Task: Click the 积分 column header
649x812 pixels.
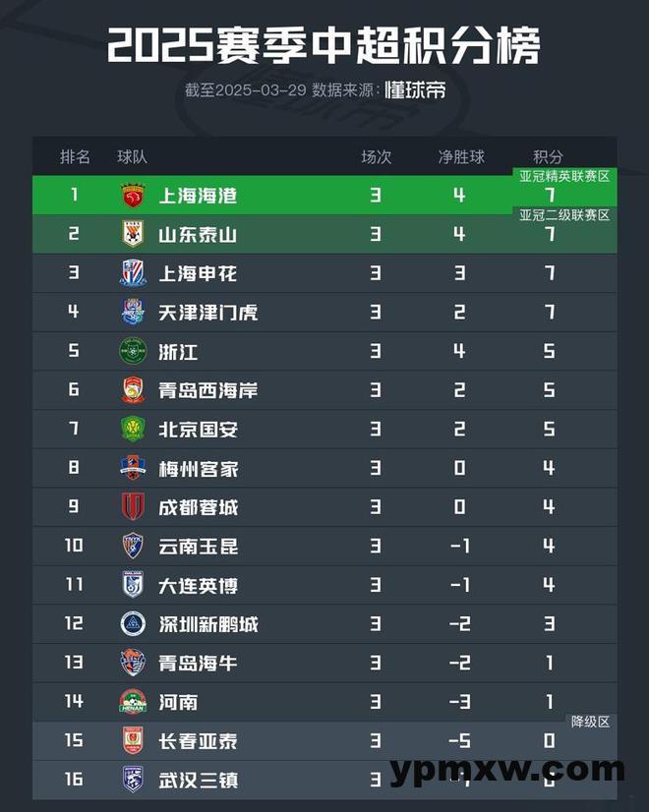Action: tap(548, 157)
